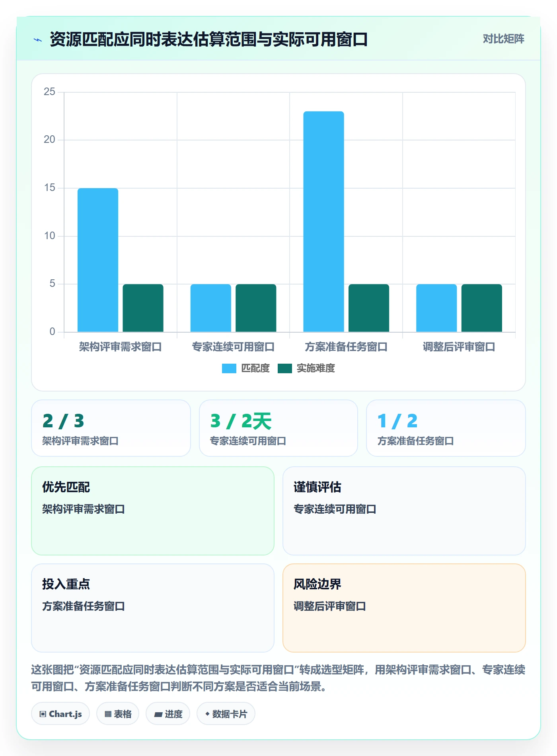The height and width of the screenshot is (756, 557).
Task: Click the 专家连续可用窗口 x-axis label
Action: pos(233,347)
